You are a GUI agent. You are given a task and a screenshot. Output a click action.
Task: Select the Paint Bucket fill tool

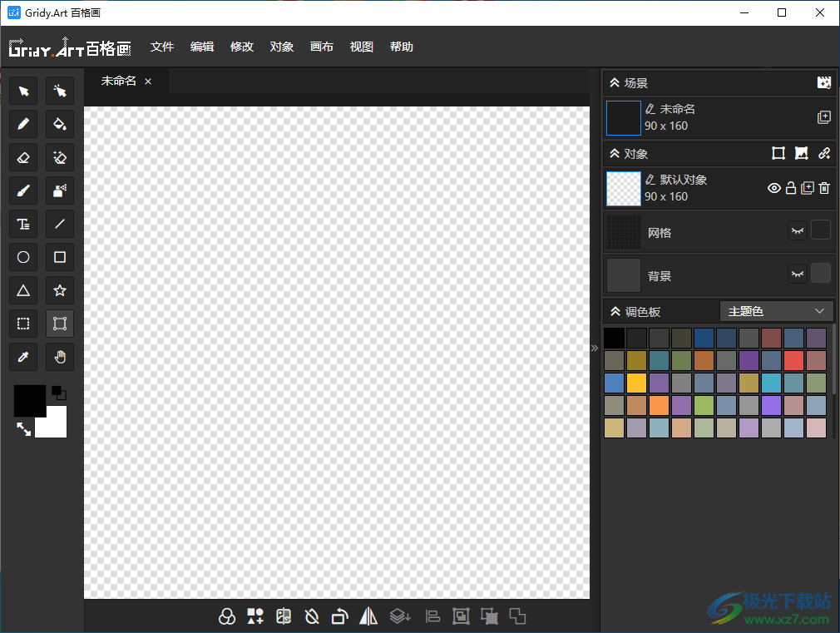tap(60, 124)
